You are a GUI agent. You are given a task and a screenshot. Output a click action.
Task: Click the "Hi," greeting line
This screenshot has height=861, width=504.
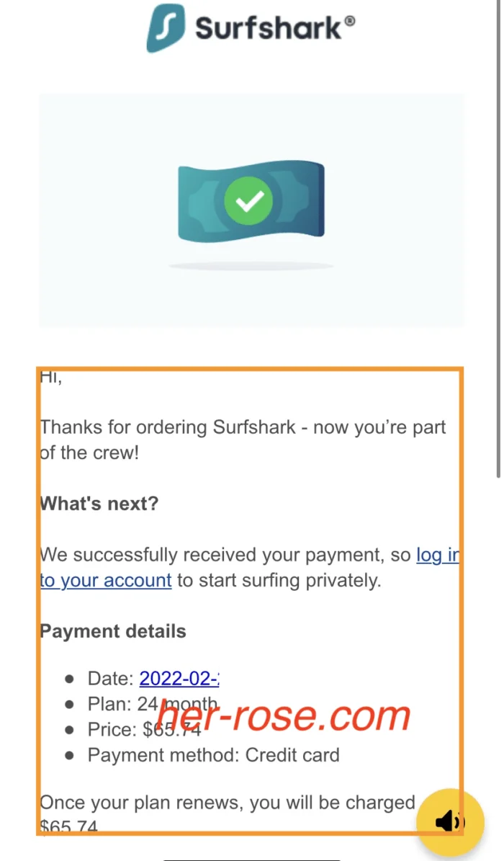coord(51,377)
